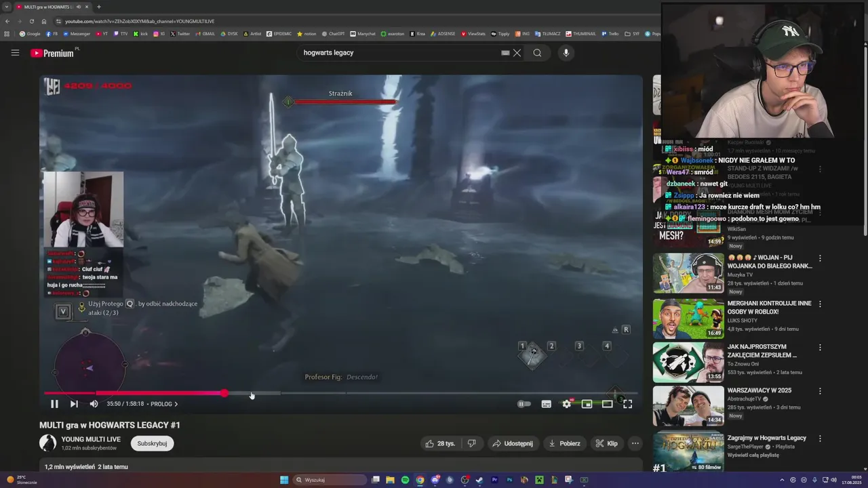The width and height of the screenshot is (868, 488).
Task: Click the Wyszukaj taskbar search box
Action: [x=330, y=480]
